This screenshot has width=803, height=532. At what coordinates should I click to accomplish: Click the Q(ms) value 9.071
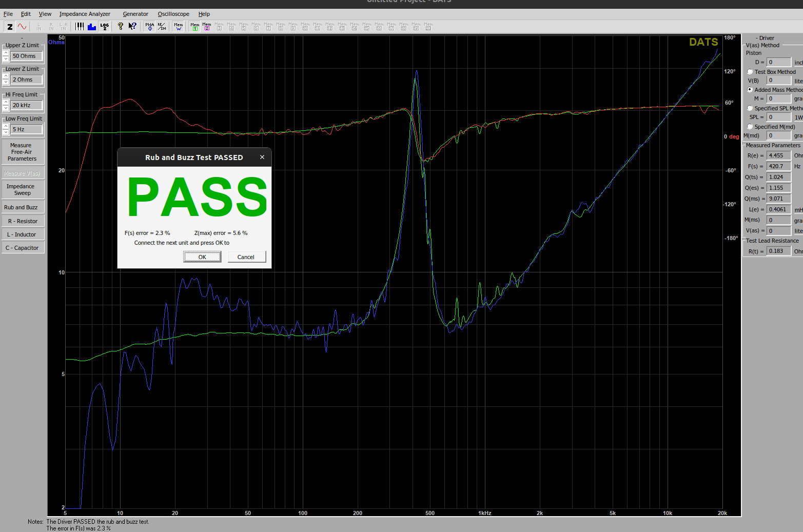coord(778,199)
